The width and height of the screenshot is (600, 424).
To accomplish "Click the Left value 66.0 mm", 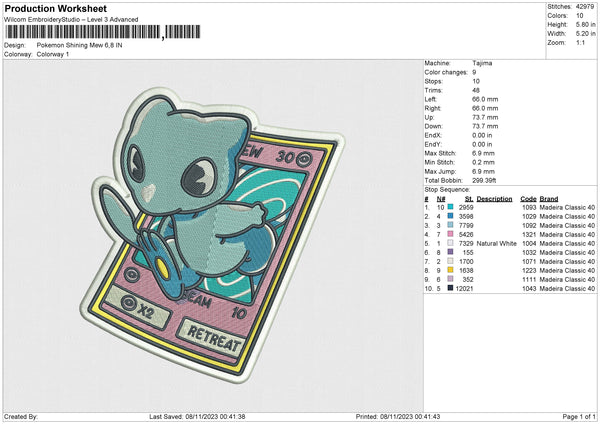I will pyautogui.click(x=485, y=99).
